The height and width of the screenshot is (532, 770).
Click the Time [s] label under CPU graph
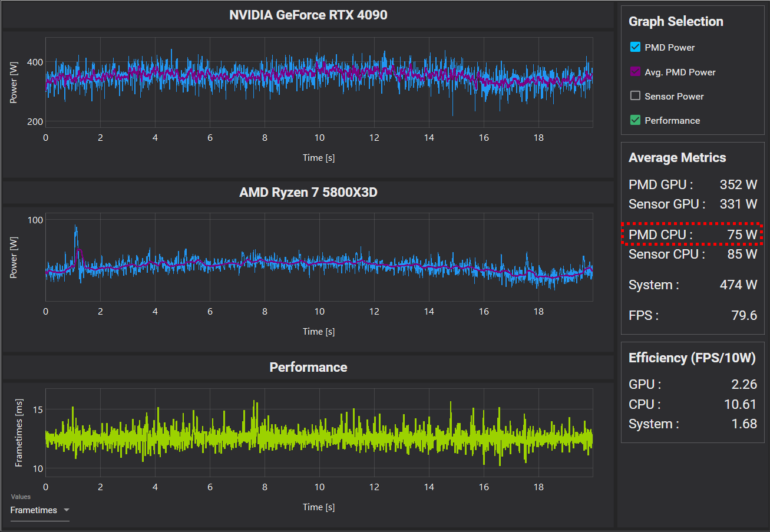pyautogui.click(x=319, y=332)
